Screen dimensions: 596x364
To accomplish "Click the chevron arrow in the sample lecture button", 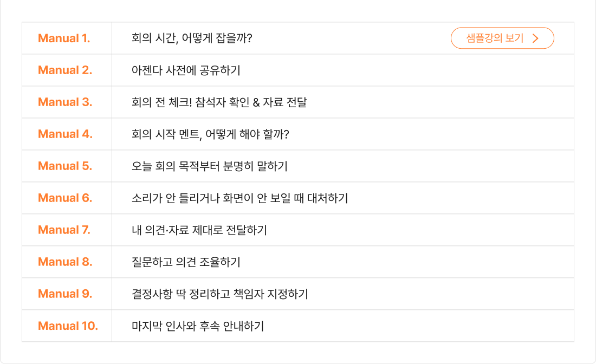I will (535, 38).
